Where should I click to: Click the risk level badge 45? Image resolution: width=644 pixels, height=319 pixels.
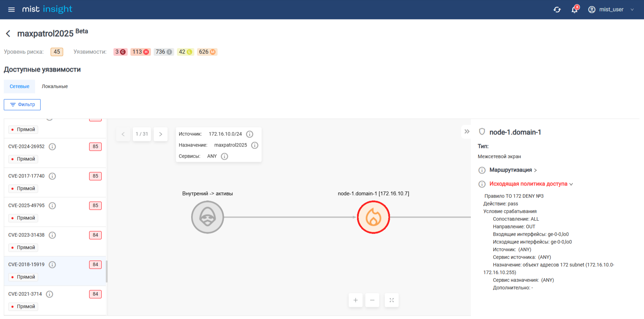pyautogui.click(x=57, y=52)
